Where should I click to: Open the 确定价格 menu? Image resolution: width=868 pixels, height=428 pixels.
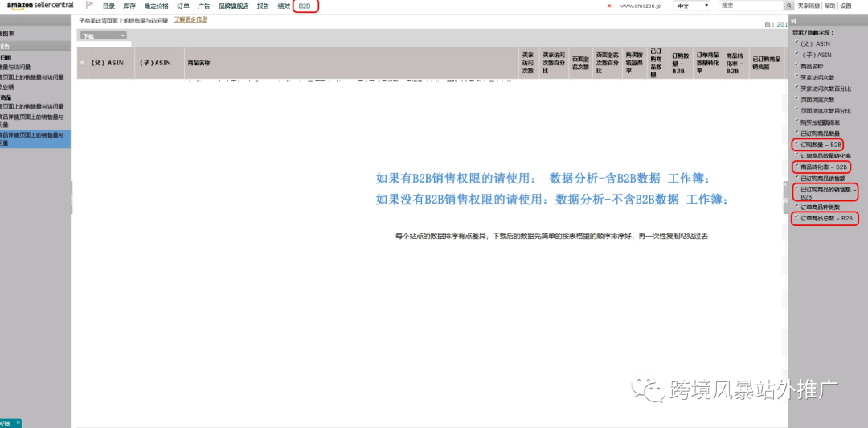pos(156,6)
